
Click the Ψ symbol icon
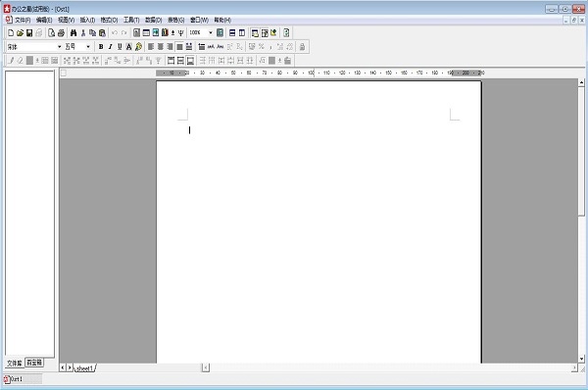point(180,33)
